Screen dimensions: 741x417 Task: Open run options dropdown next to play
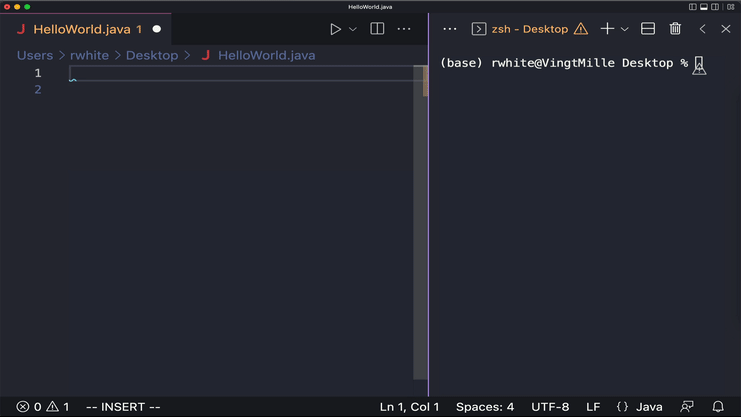coord(353,29)
